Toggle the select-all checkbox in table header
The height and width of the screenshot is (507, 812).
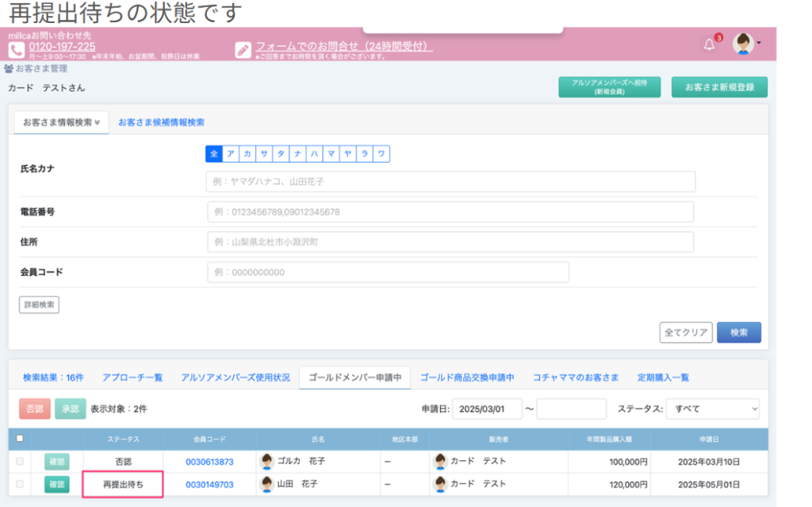point(20,438)
